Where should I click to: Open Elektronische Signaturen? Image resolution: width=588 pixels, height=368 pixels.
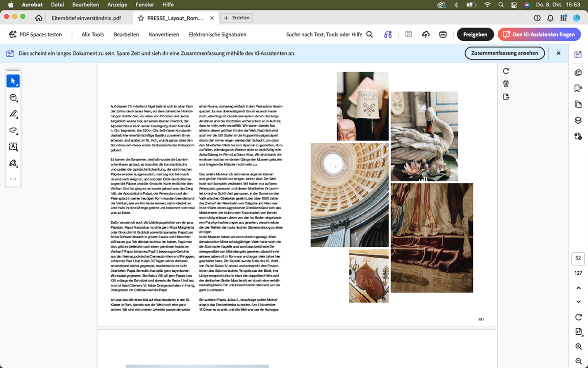pos(218,34)
